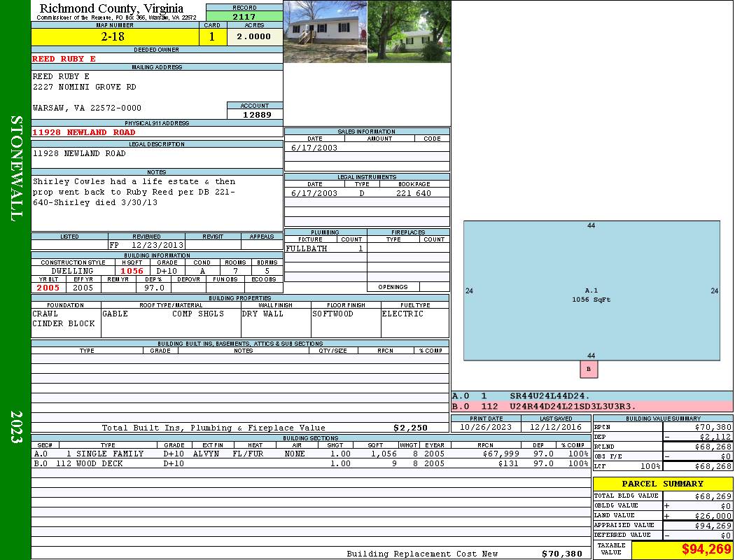Open the second house photo with trees
The image size is (735, 560).
pyautogui.click(x=408, y=31)
